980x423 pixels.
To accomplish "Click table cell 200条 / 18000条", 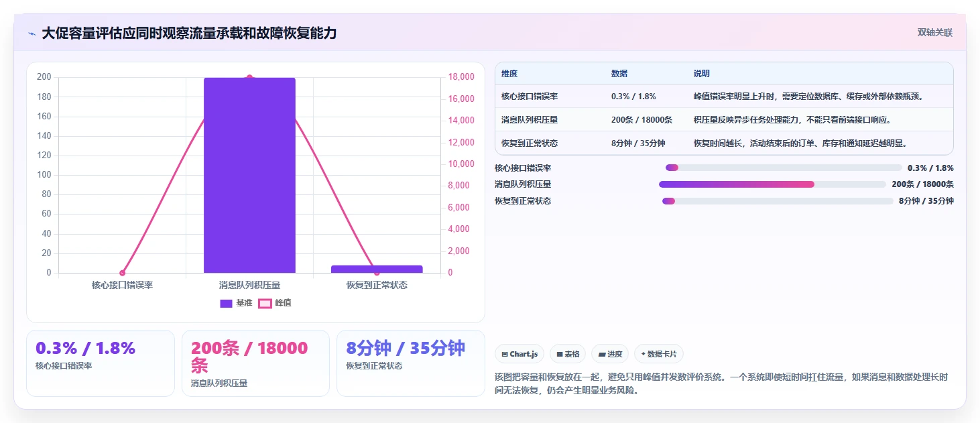I will 641,120.
